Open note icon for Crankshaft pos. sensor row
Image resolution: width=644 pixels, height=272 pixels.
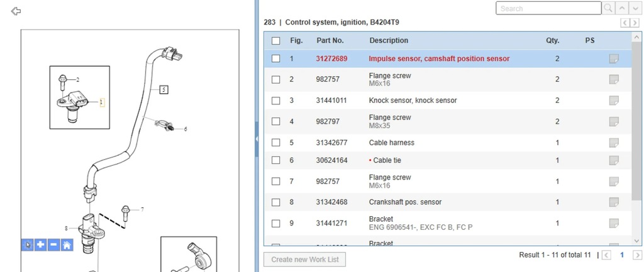(614, 202)
